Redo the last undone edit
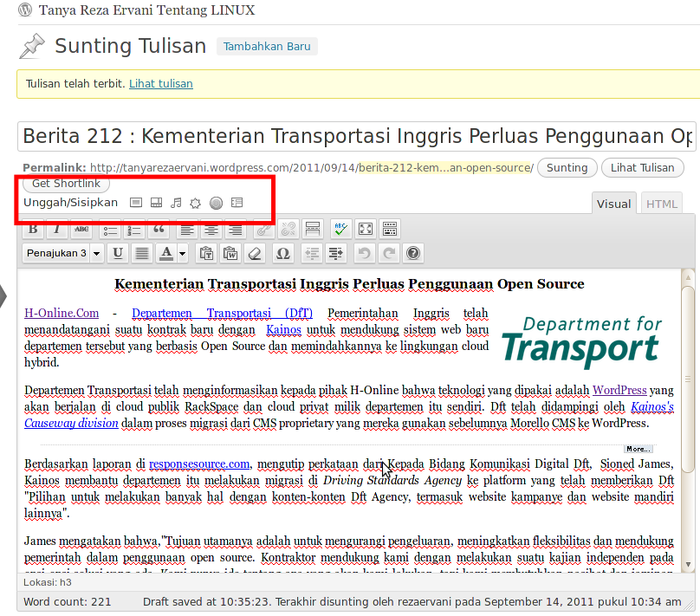 point(389,253)
